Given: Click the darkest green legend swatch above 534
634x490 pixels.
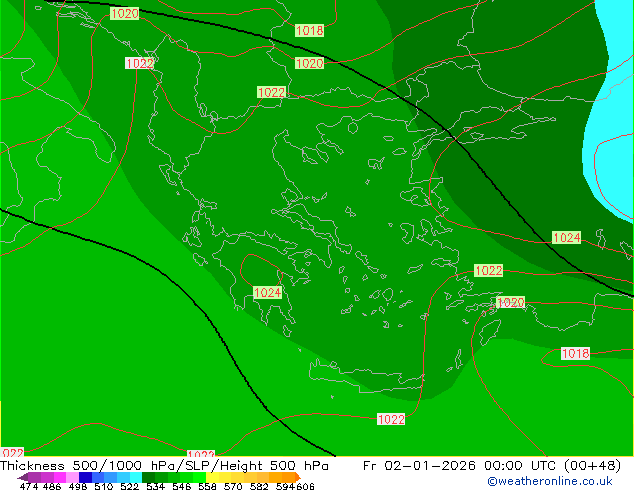Looking at the screenshot, I should coord(148,477).
